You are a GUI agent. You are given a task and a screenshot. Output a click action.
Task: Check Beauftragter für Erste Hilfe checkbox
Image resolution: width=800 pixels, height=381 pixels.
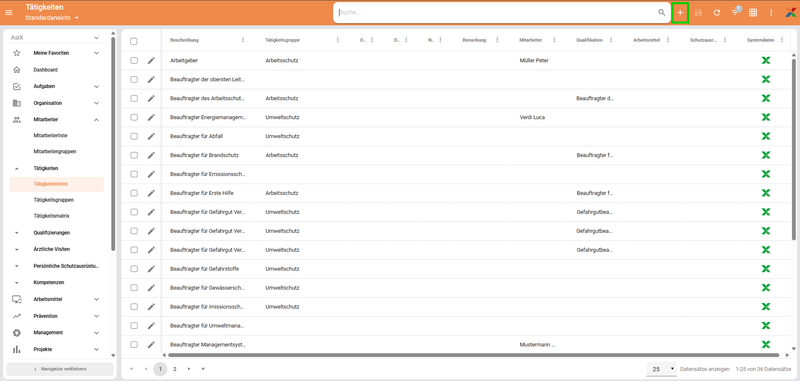[x=134, y=193]
